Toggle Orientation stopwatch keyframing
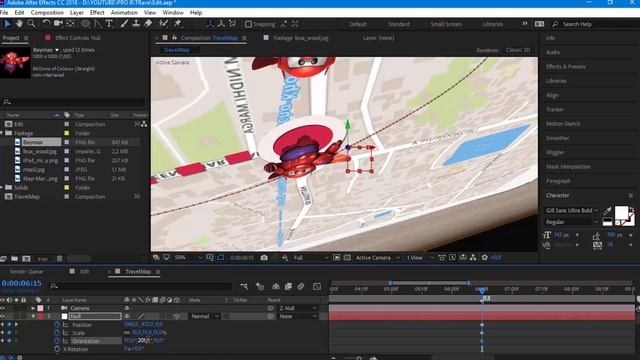 (57, 341)
